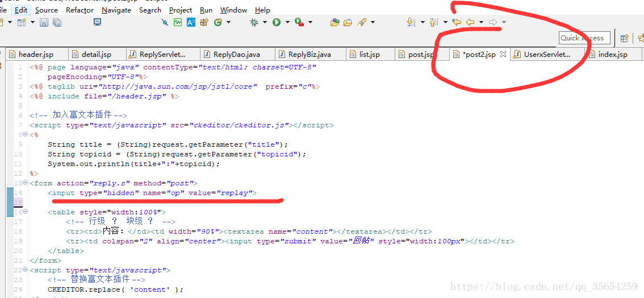Open the Help menu

pyautogui.click(x=262, y=10)
